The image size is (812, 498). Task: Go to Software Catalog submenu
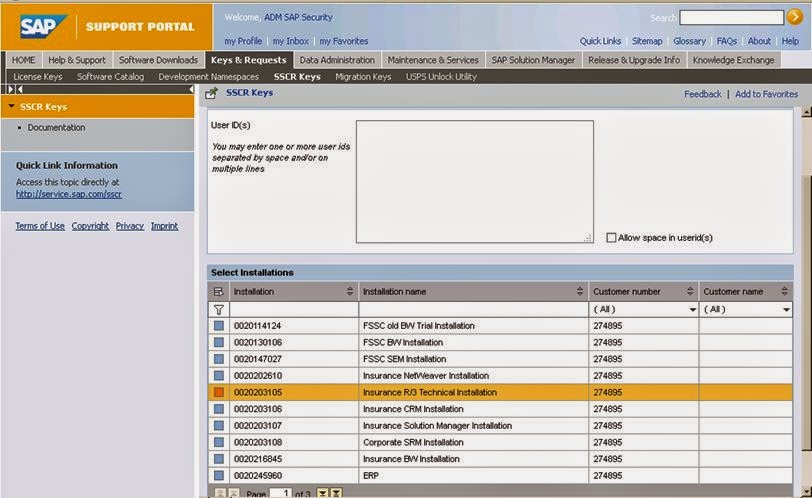click(110, 77)
